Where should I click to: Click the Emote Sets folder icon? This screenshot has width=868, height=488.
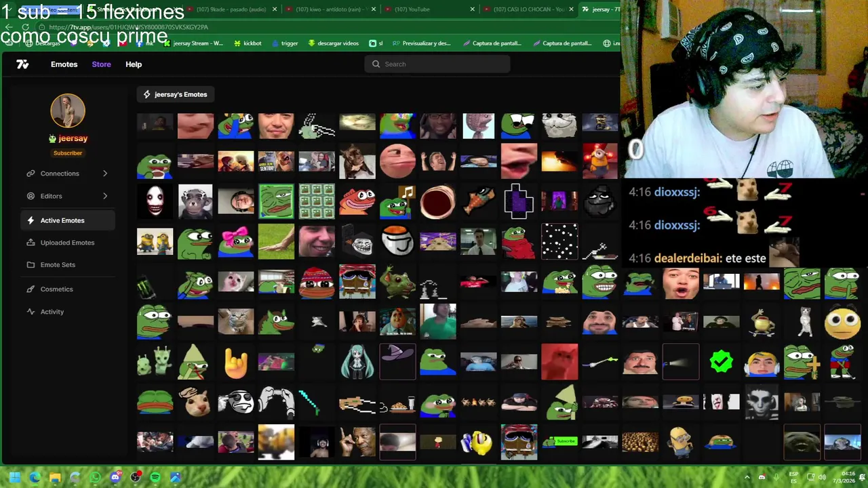(x=31, y=265)
